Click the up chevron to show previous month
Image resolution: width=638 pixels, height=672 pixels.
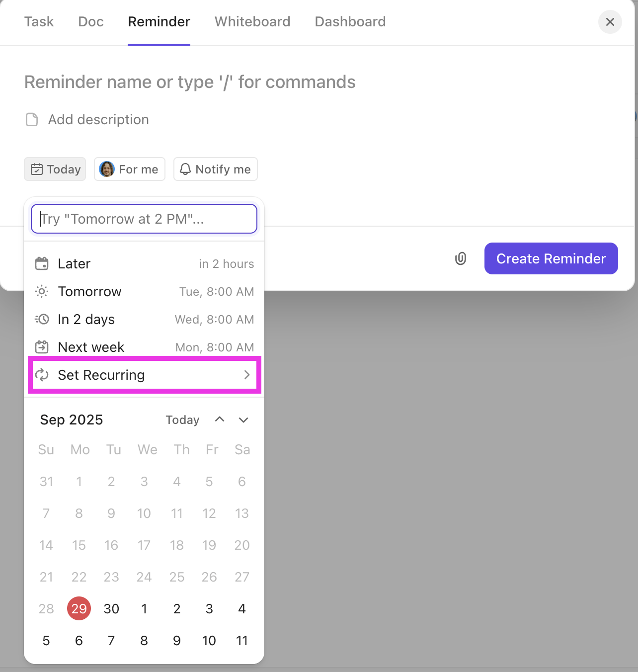tap(219, 420)
